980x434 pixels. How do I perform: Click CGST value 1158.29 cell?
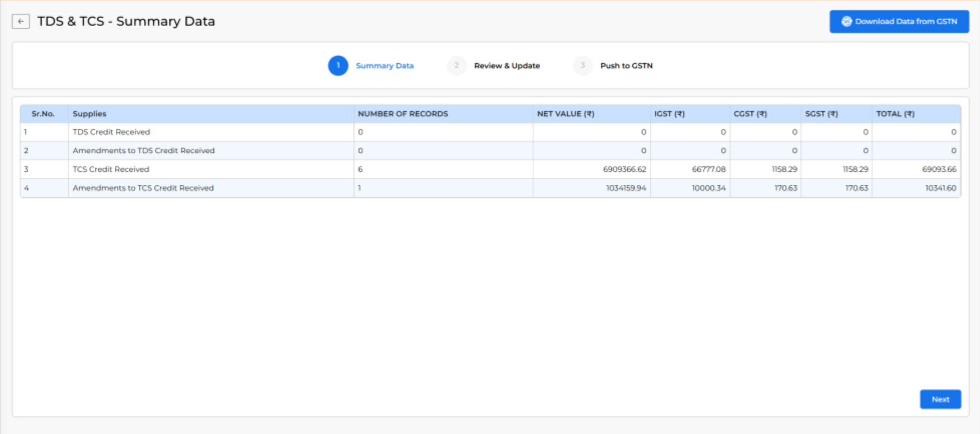765,169
